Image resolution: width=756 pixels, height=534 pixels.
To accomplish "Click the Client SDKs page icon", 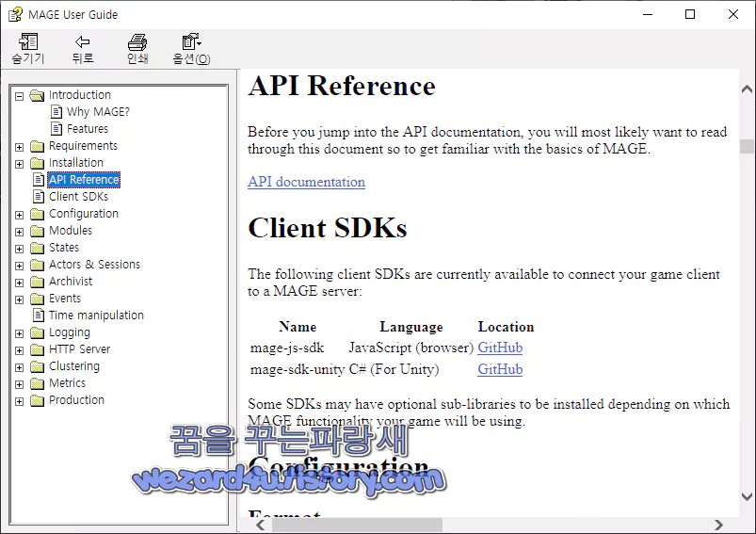I will point(39,196).
